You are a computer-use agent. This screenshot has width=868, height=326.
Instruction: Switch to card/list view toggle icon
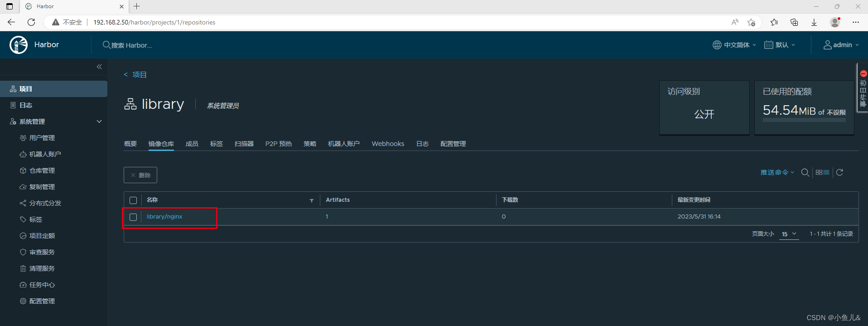click(822, 172)
